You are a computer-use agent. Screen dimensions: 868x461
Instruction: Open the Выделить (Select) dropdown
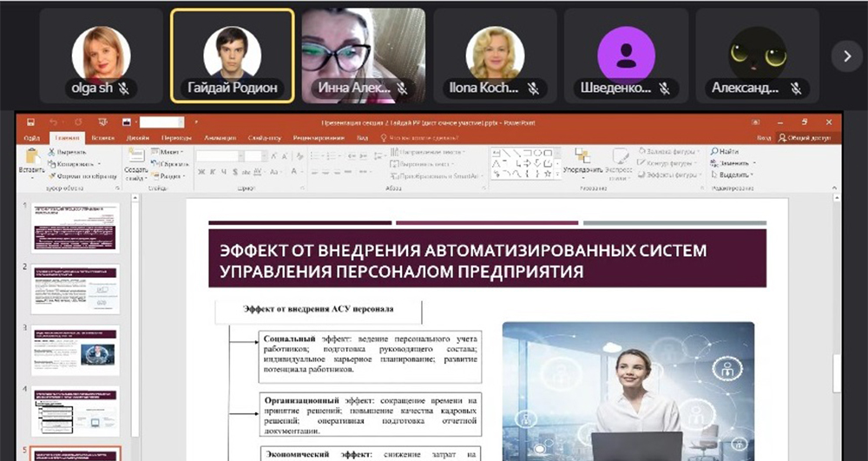(x=732, y=175)
